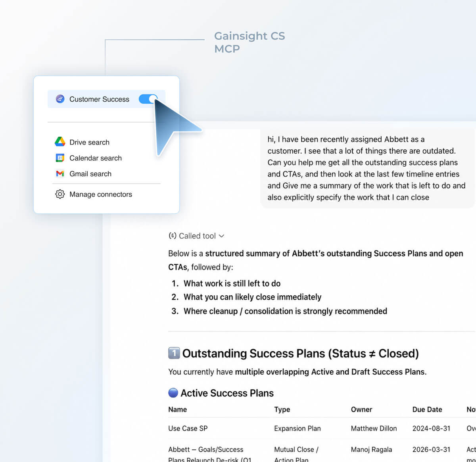Select Drive search in connectors menu
The width and height of the screenshot is (476, 462).
coord(89,142)
